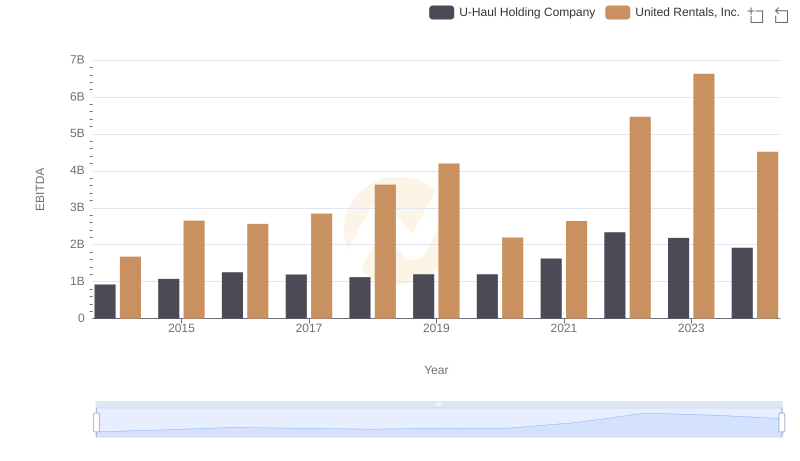This screenshot has width=800, height=461.
Task: Click the 1B y-axis label
Action: pos(77,281)
